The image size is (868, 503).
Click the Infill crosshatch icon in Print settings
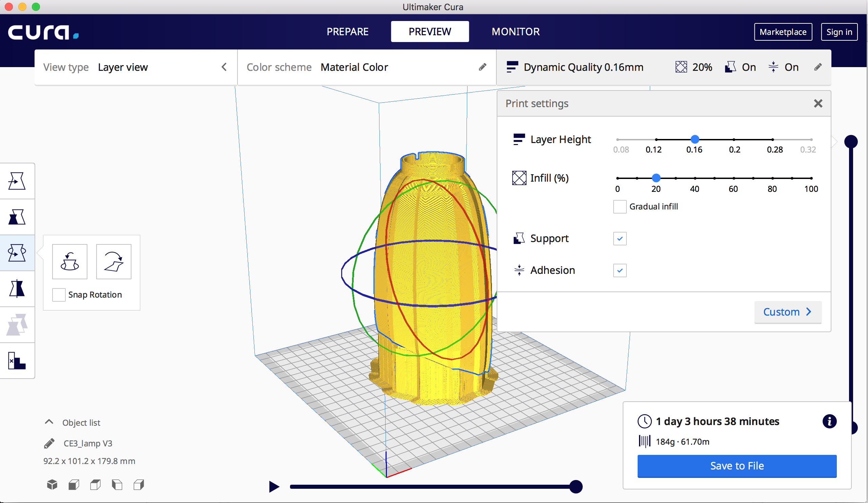point(519,178)
